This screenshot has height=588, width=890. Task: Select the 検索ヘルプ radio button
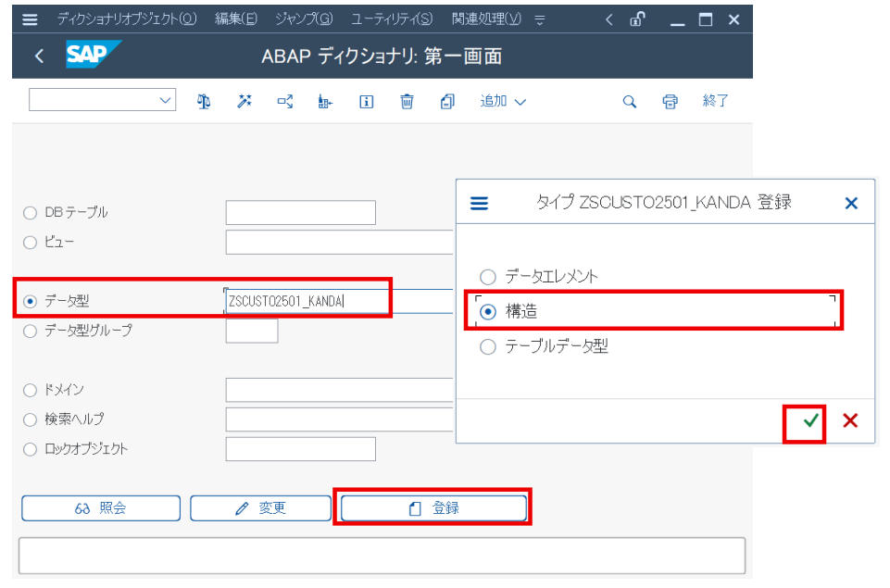click(x=30, y=419)
